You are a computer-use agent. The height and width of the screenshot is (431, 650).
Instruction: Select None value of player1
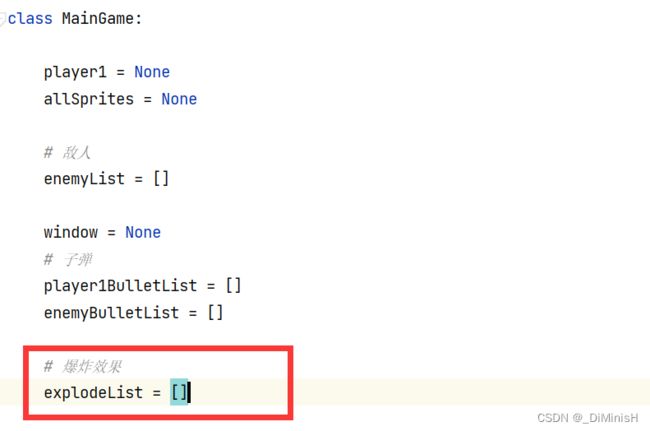152,72
